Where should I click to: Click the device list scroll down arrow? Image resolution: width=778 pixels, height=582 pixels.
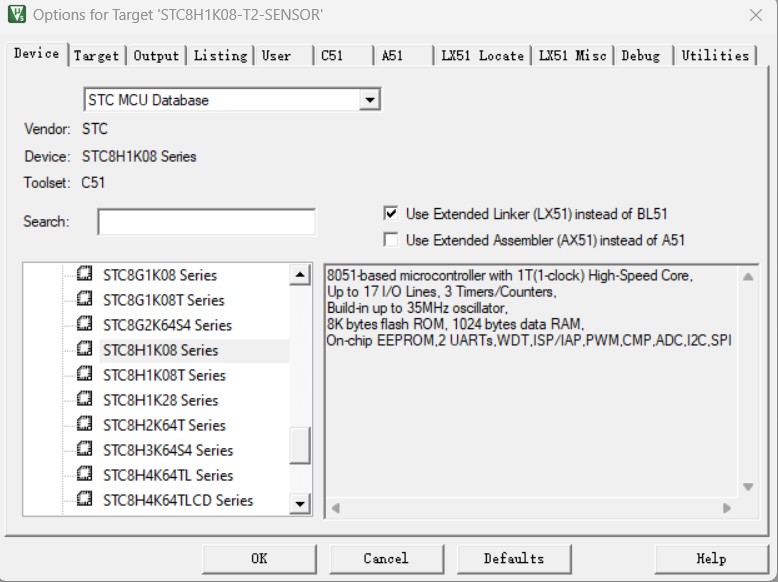300,504
